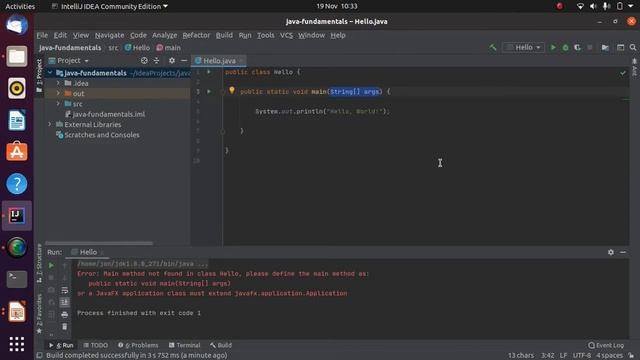
Task: Open the Problems tool window
Action: pos(138,345)
